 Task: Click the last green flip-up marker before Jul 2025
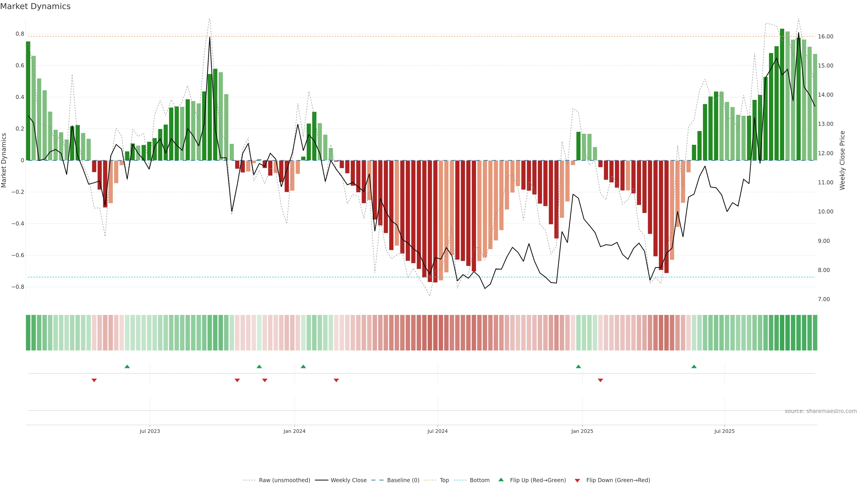[x=694, y=366]
